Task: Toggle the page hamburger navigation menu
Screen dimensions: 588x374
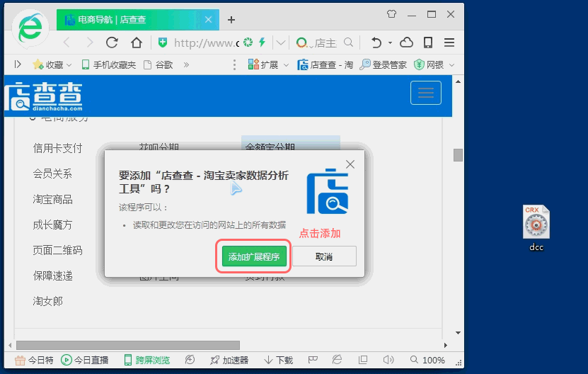Action: pyautogui.click(x=426, y=92)
